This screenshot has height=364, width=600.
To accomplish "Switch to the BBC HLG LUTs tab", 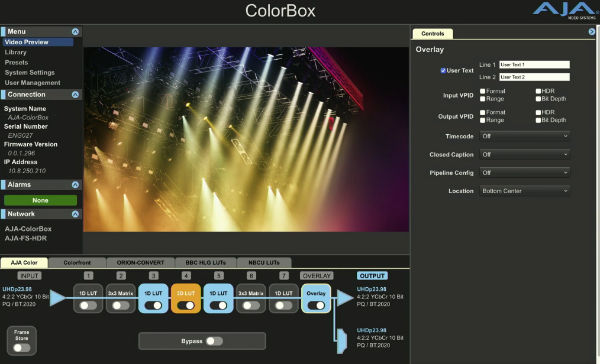I will (206, 263).
